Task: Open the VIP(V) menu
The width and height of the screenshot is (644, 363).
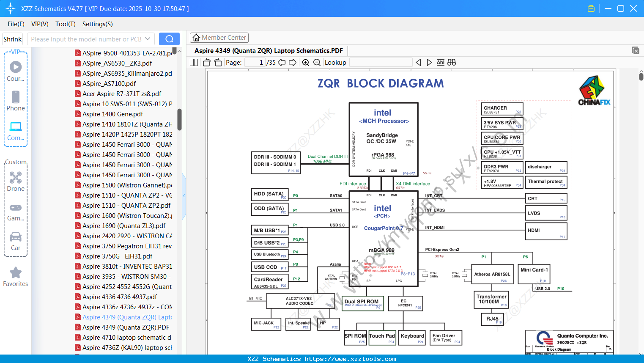Action: 40,24
